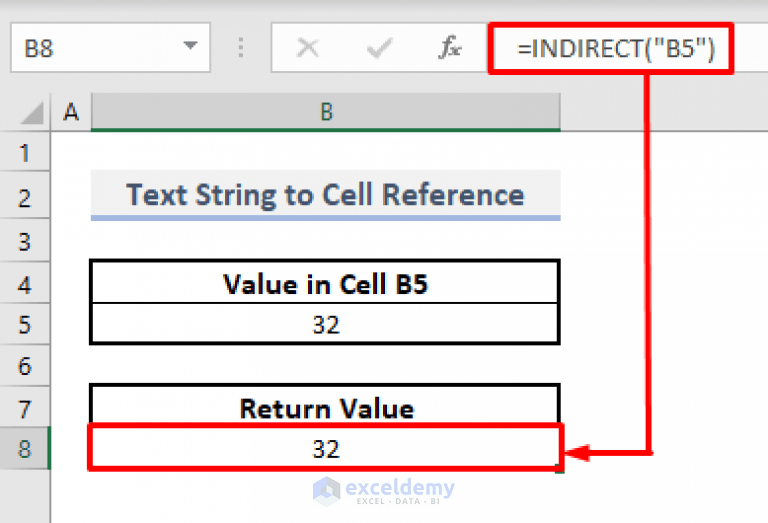Open the Insert Function fx button
Image resolution: width=768 pixels, height=523 pixels.
[450, 48]
